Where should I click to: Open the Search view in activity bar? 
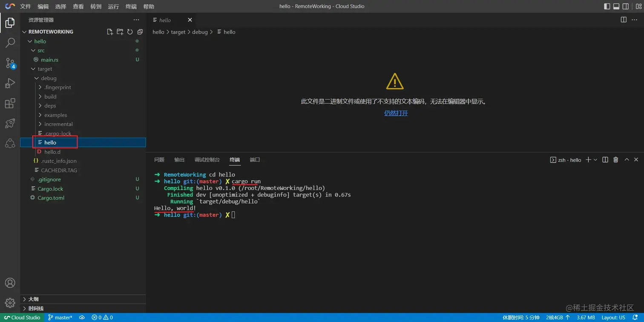(10, 43)
